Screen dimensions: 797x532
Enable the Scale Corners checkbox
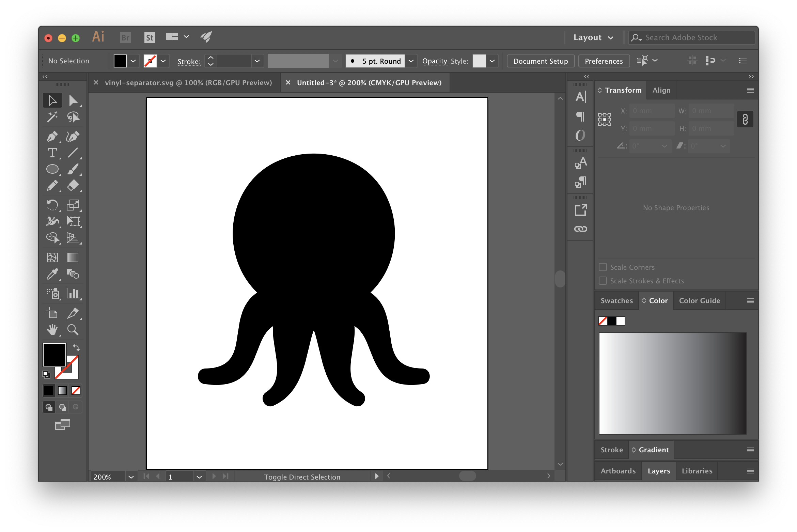[x=603, y=267]
